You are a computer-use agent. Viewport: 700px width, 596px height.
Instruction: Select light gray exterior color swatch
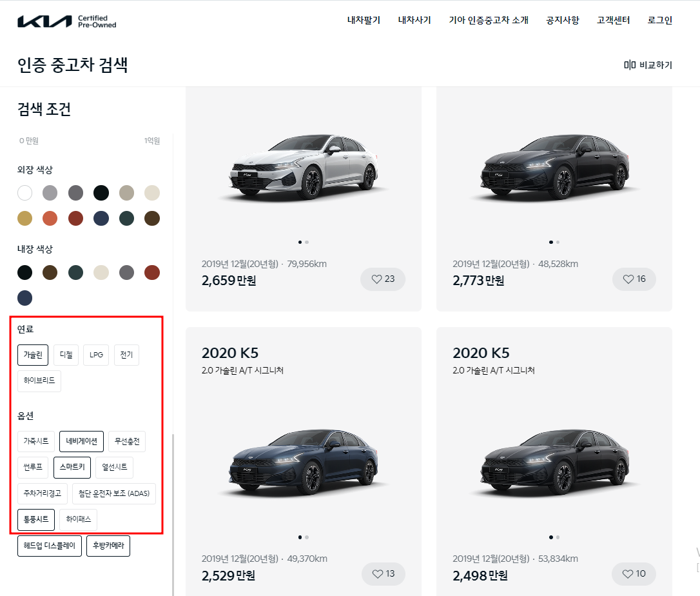[x=50, y=193]
